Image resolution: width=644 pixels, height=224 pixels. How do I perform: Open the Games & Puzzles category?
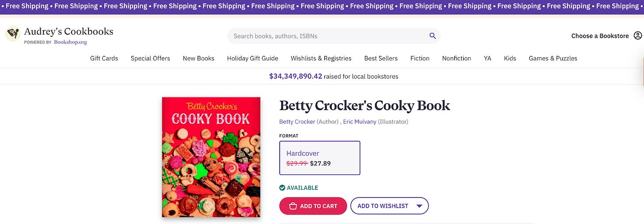[x=553, y=58]
